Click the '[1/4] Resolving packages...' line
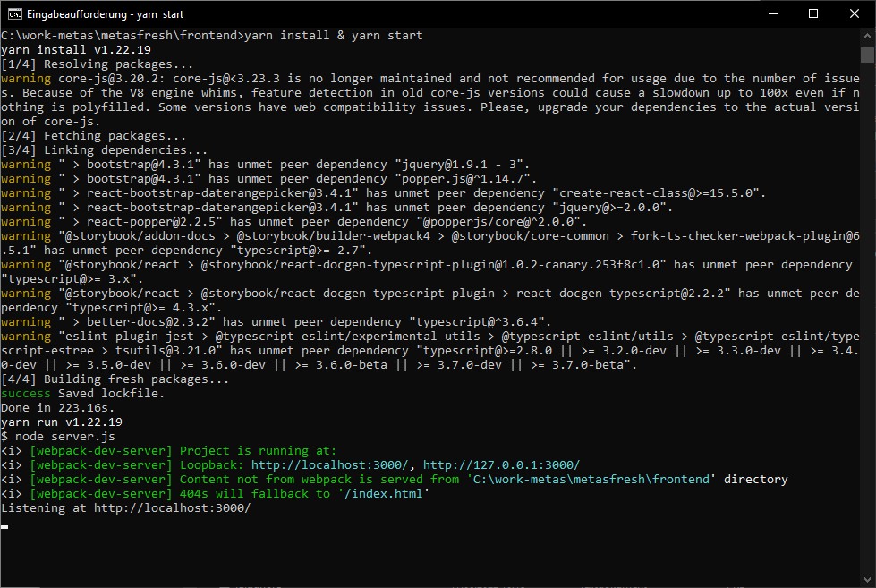 point(98,64)
